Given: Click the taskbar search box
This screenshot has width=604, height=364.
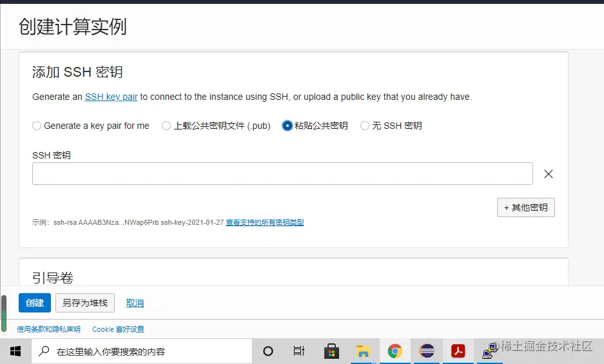Looking at the screenshot, I should point(142,351).
